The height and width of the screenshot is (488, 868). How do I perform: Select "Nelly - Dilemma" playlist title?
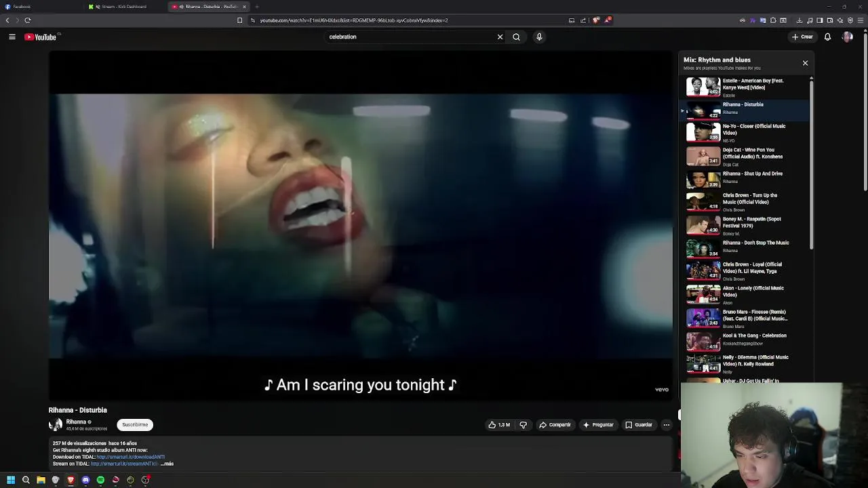pos(755,361)
